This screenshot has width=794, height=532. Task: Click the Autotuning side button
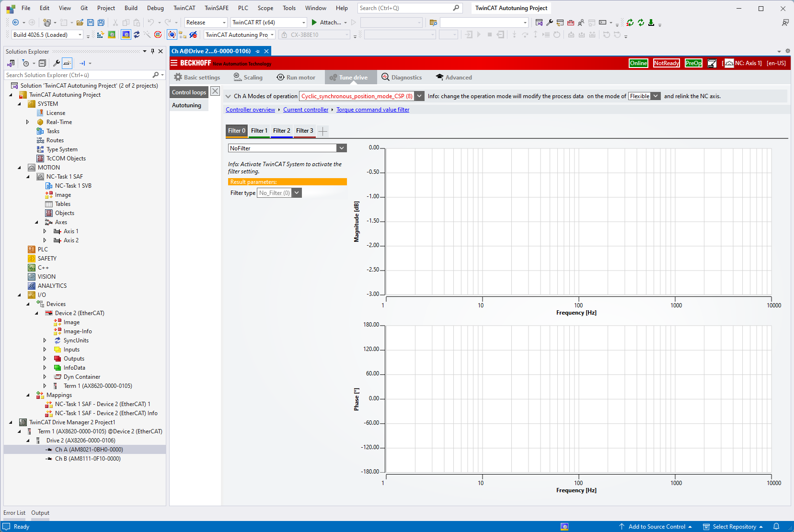tap(189, 105)
